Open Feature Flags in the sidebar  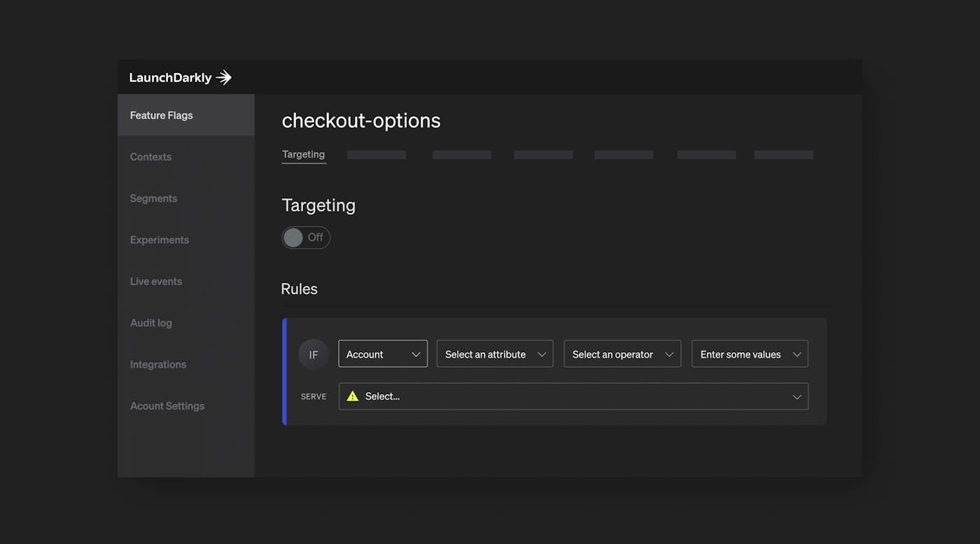pyautogui.click(x=162, y=116)
